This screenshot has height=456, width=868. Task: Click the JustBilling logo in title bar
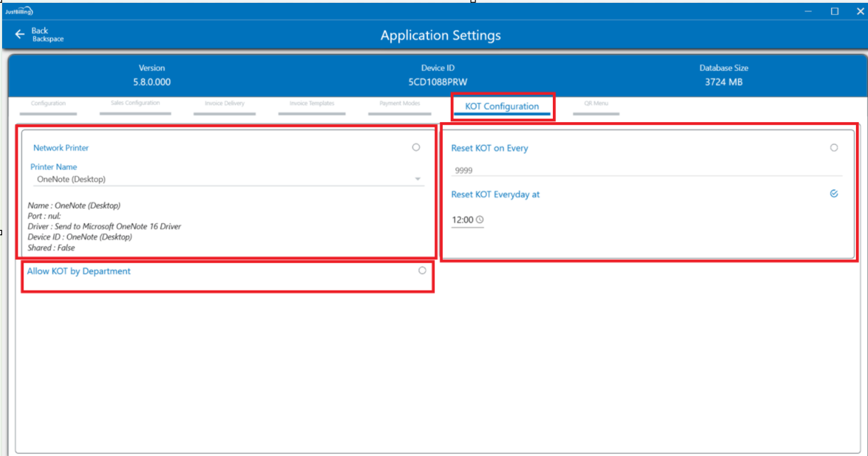(18, 11)
